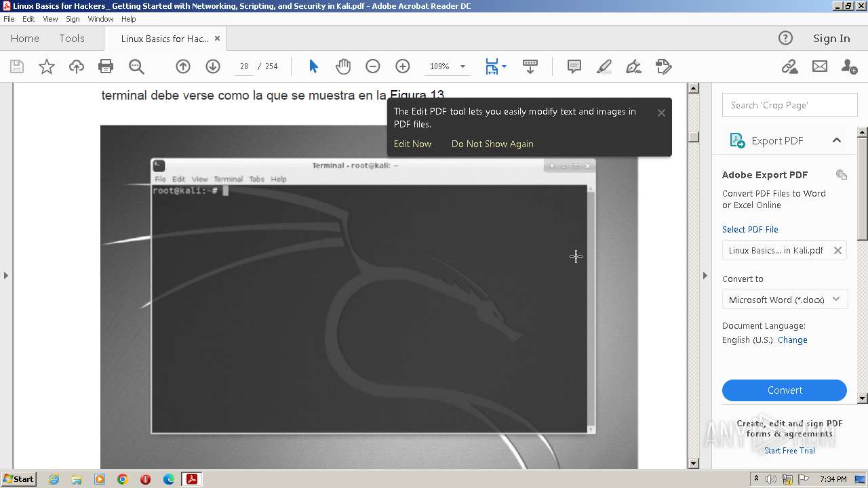Click the Start Free Trial link
868x488 pixels.
(x=789, y=451)
